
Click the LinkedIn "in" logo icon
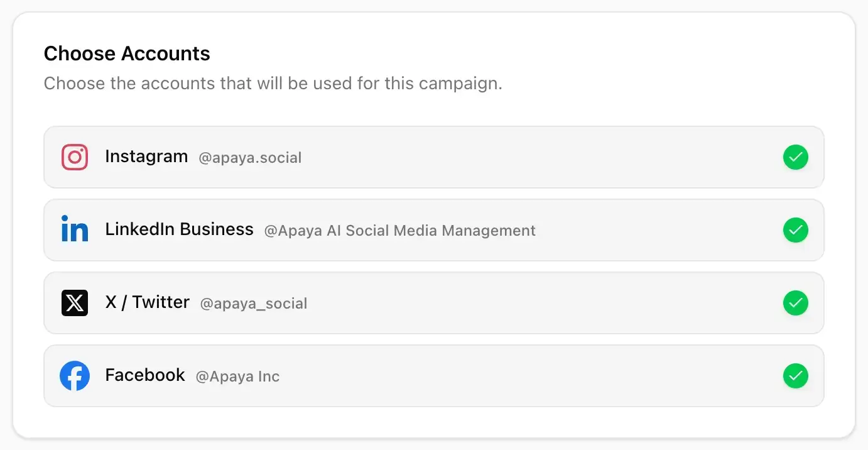point(75,230)
